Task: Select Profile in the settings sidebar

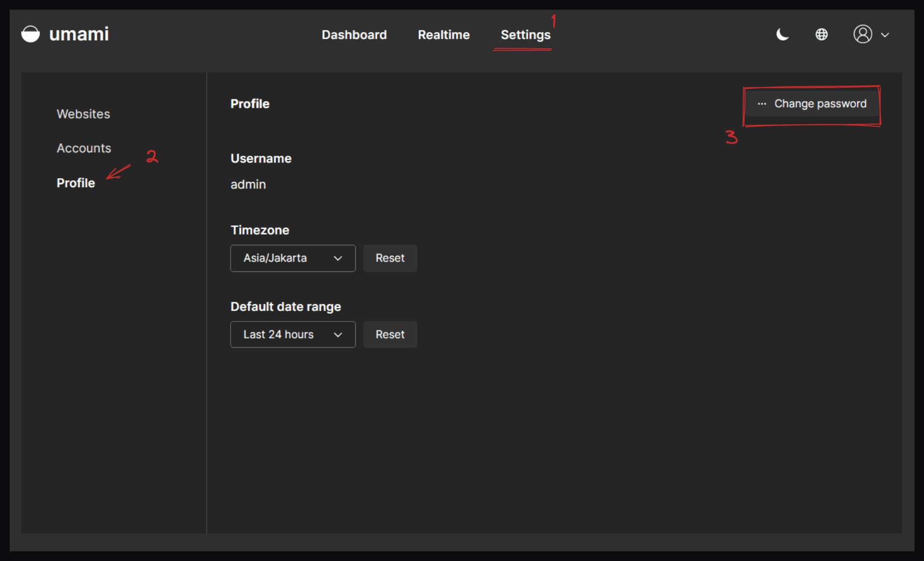Action: [76, 183]
